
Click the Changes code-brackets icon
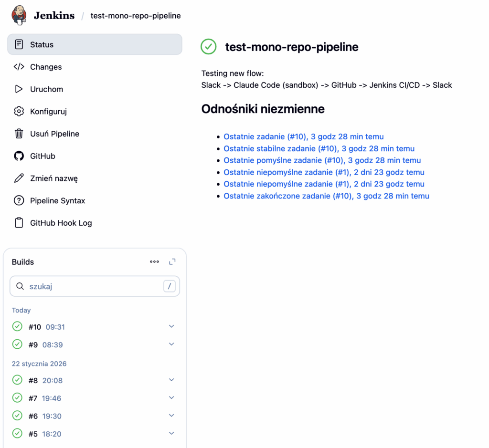19,67
